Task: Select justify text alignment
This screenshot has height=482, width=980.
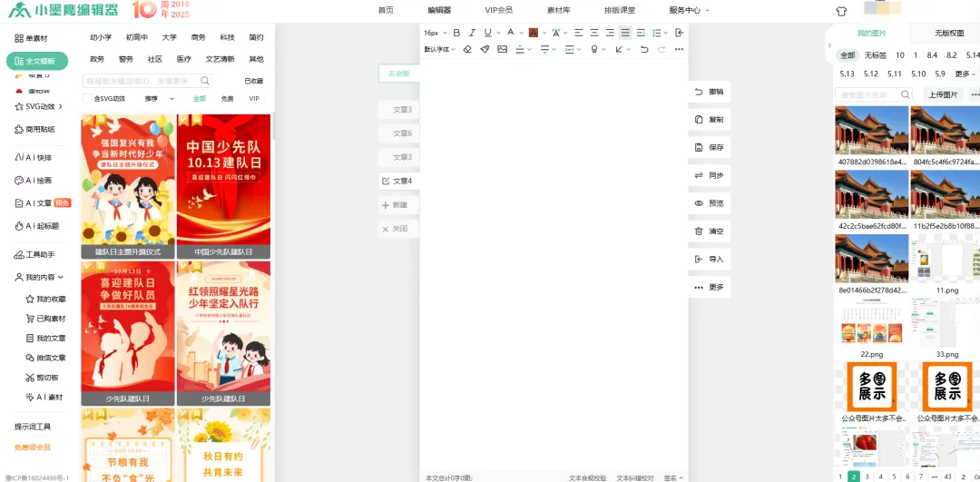Action: pyautogui.click(x=625, y=33)
